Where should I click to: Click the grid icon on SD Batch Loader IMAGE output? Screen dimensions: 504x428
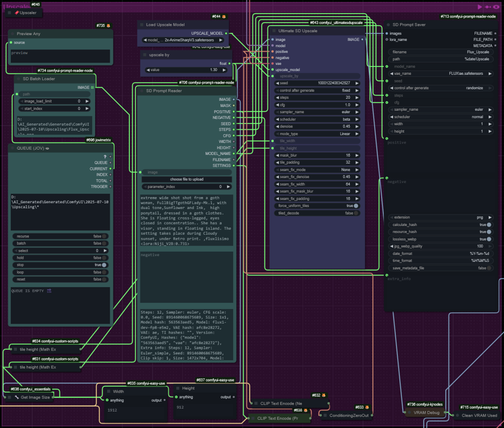click(93, 87)
